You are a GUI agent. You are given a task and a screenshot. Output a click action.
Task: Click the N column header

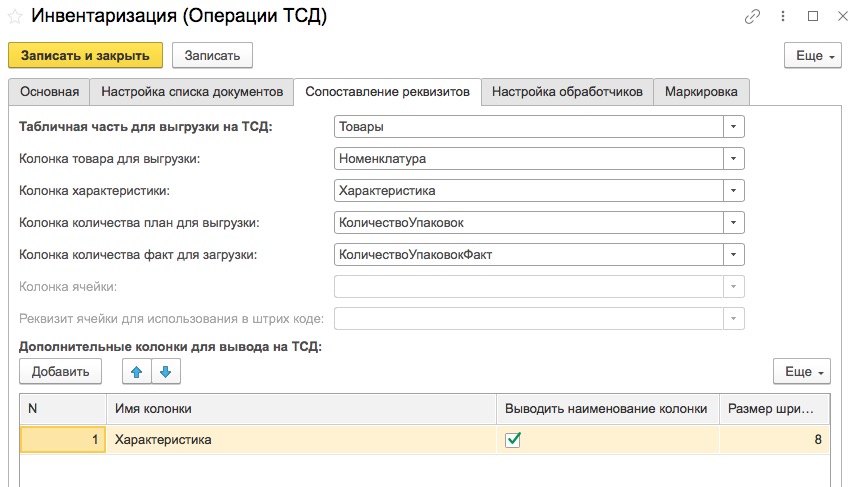tap(63, 409)
